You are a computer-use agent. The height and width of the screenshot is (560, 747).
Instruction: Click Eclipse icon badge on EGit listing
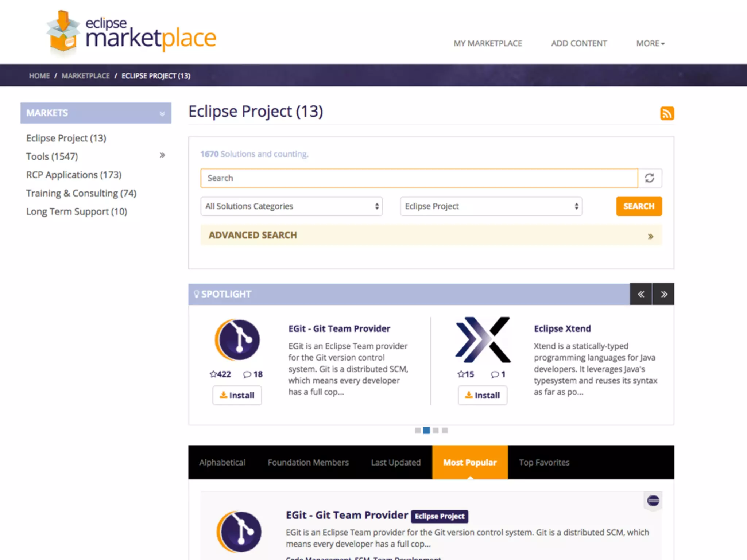(x=653, y=501)
